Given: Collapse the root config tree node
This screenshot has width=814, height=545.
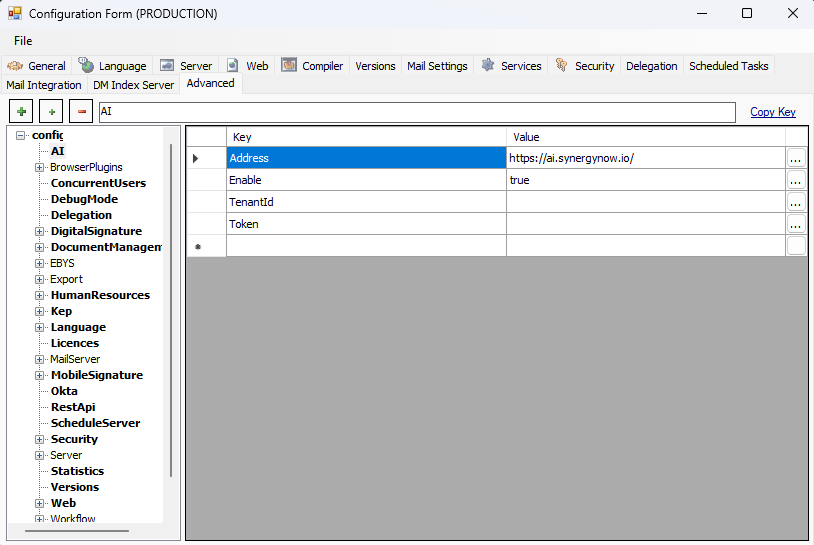Looking at the screenshot, I should click(21, 135).
